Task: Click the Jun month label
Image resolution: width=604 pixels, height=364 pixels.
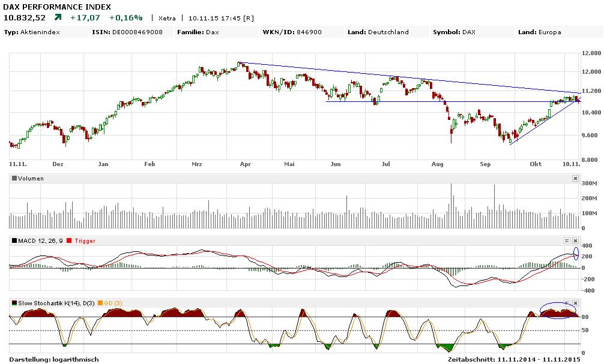Action: (x=336, y=164)
